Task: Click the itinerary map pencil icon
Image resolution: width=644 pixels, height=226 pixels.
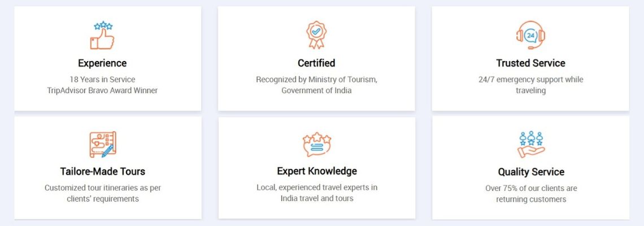Action: 103,145
